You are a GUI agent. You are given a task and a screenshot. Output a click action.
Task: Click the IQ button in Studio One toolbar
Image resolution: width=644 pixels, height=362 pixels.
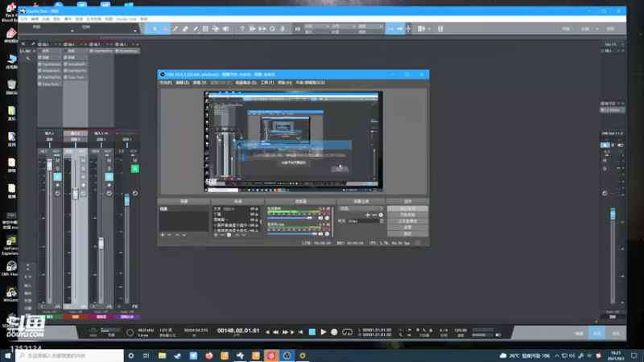[x=298, y=29]
